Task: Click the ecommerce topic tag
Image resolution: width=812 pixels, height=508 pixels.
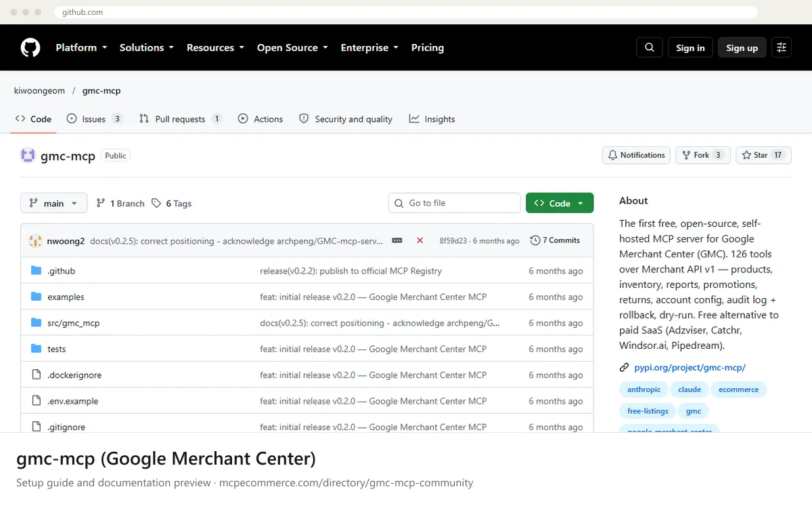Action: pyautogui.click(x=739, y=389)
